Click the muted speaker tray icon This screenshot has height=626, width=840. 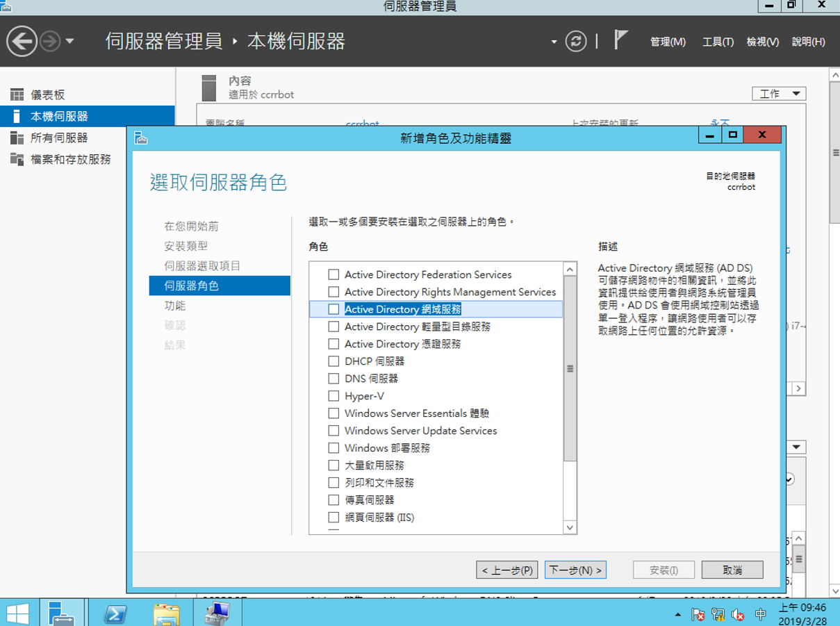tap(739, 615)
